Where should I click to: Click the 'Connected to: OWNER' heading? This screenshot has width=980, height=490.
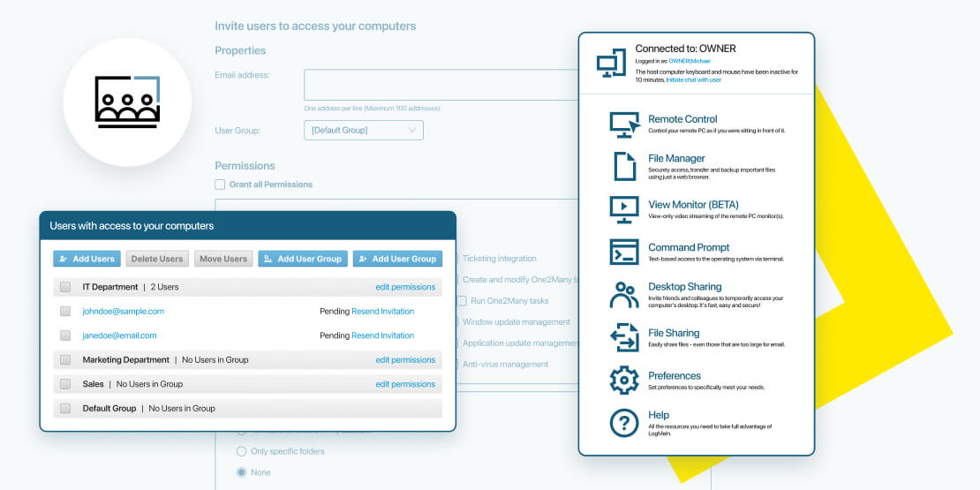[x=686, y=49]
